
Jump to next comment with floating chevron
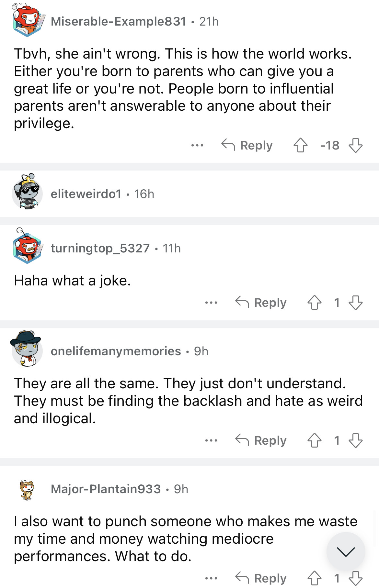(x=346, y=551)
